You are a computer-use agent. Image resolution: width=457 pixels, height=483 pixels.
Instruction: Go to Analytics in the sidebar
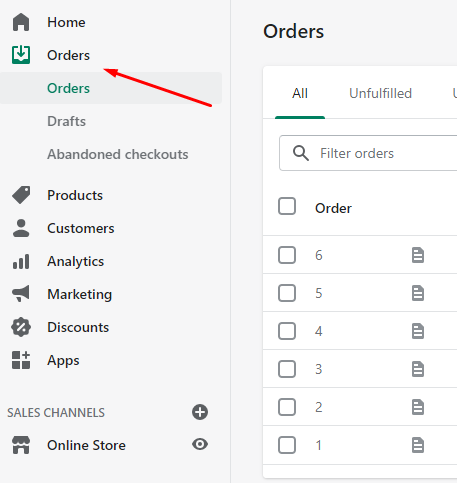76,262
